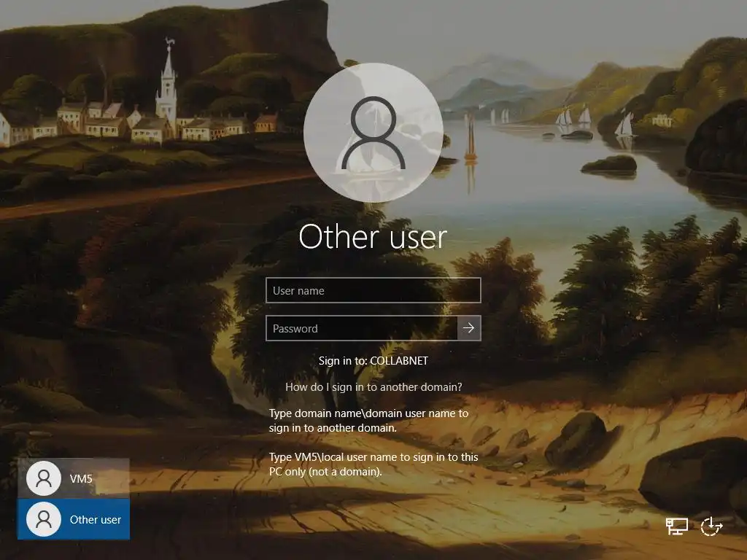Click the User name input field
The image size is (747, 560).
[373, 290]
